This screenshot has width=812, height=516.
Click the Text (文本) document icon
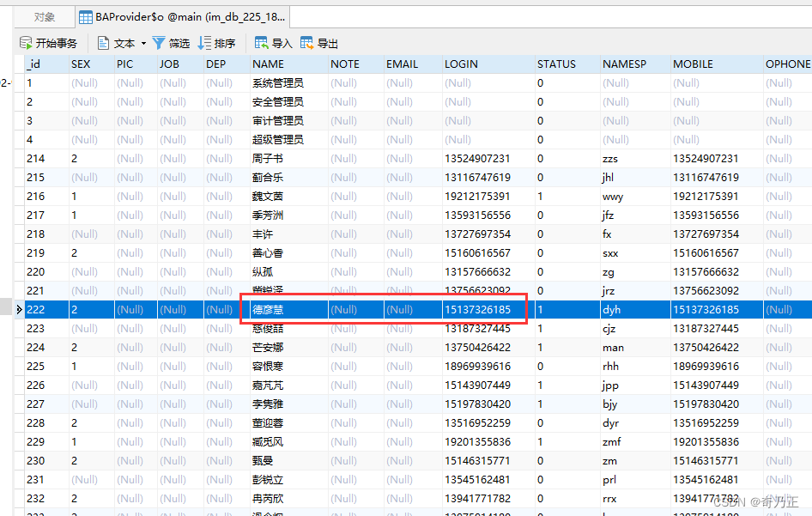[103, 43]
